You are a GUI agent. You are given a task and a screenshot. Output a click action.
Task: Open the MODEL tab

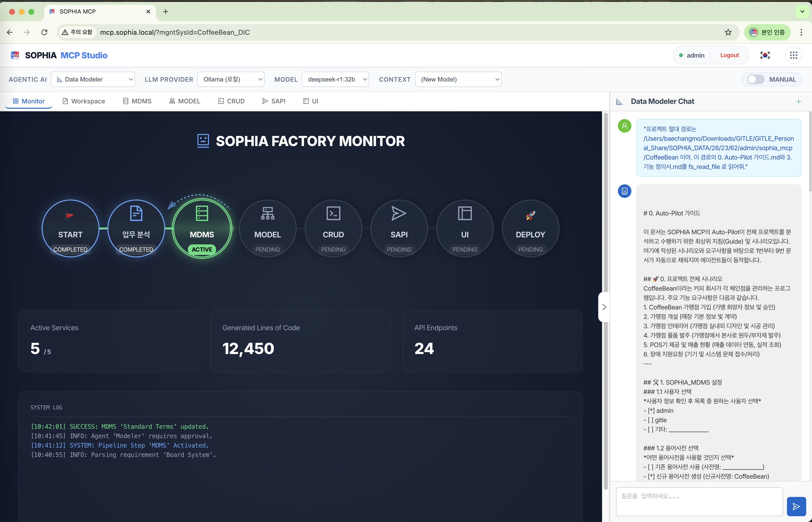[185, 101]
